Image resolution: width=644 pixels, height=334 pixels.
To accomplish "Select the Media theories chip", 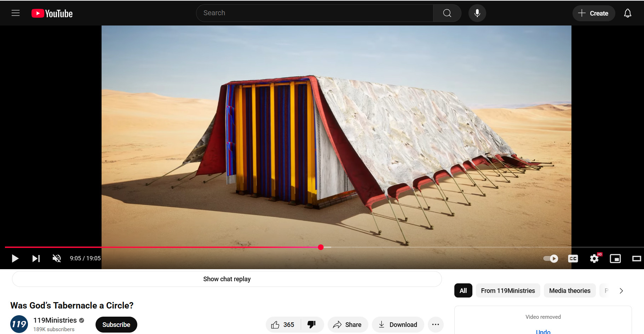I will (569, 291).
